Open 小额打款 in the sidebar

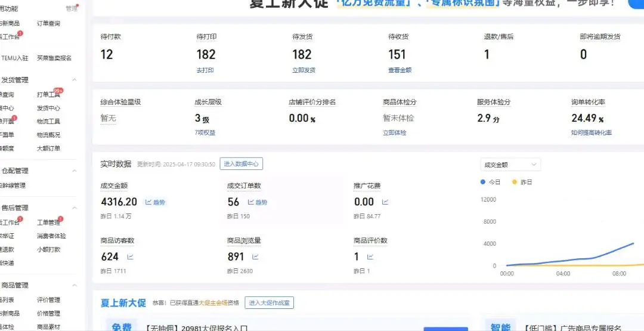click(x=48, y=249)
